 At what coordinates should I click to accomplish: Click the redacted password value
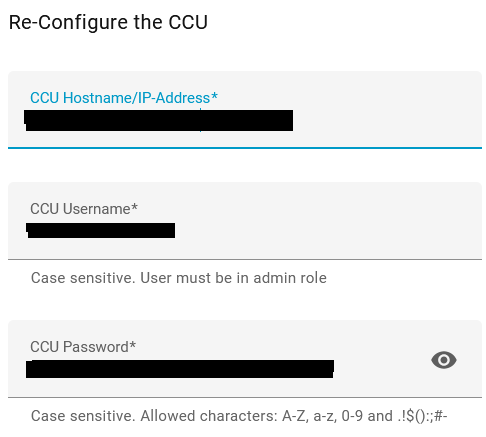180,369
